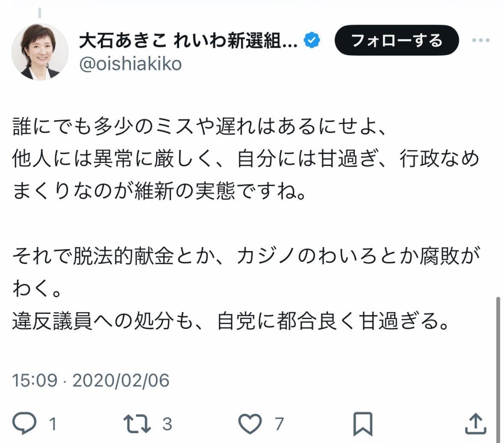
Task: Click the display name 大石あきこ れいわ新選組
Action: tap(189, 41)
